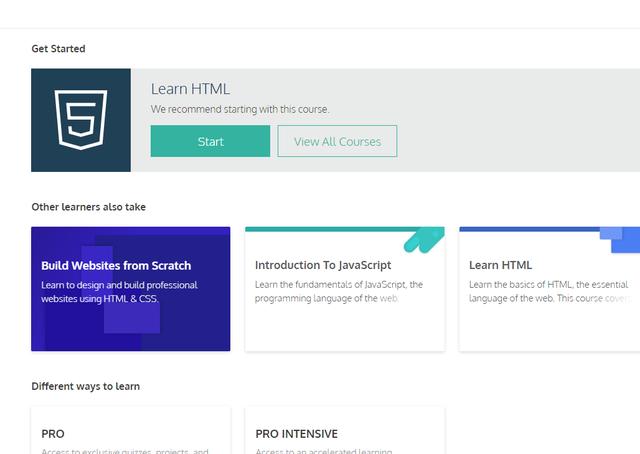The width and height of the screenshot is (640, 454).
Task: Open the Learn HTML card under Other learners
Action: click(549, 289)
